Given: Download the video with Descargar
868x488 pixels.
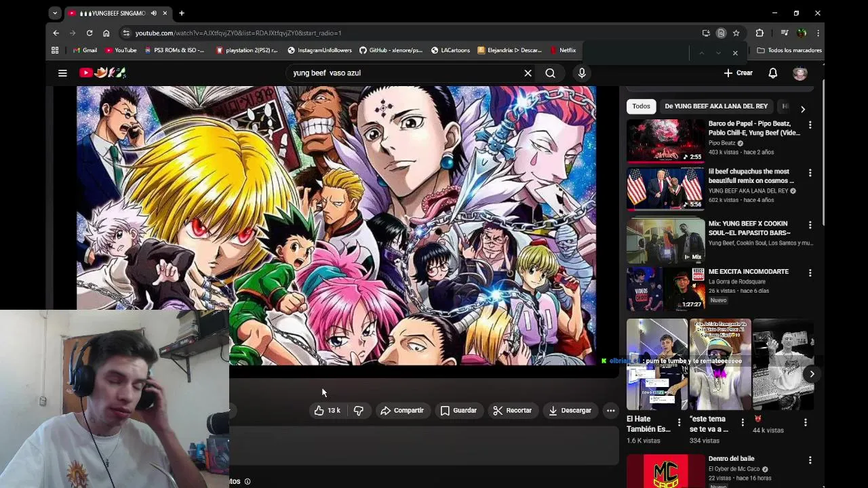Looking at the screenshot, I should [570, 410].
